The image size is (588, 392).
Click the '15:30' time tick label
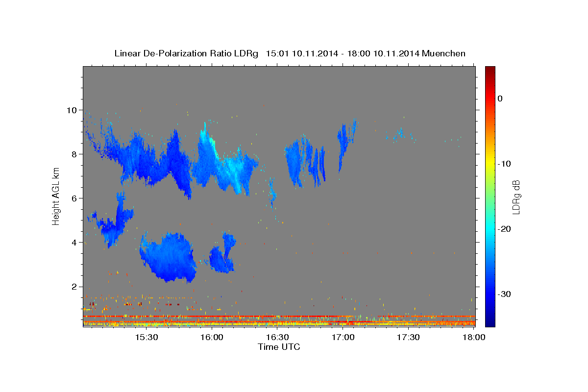click(x=146, y=337)
